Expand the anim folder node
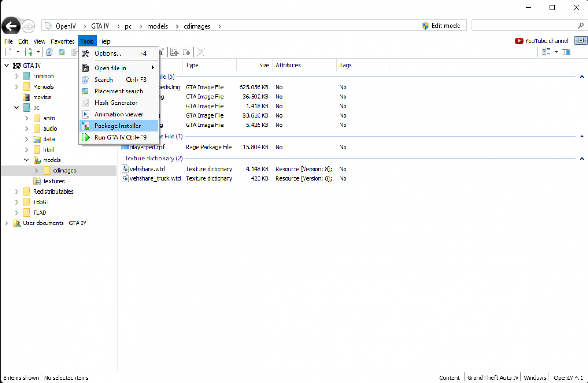Image resolution: width=588 pixels, height=383 pixels. pos(27,118)
